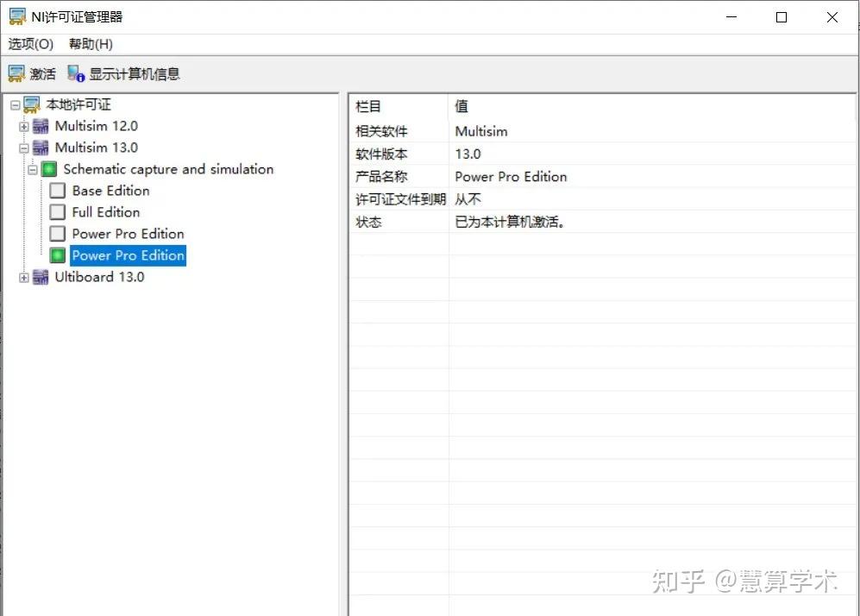Open the 选项(O) menu
The height and width of the screenshot is (616, 860).
pyautogui.click(x=30, y=44)
